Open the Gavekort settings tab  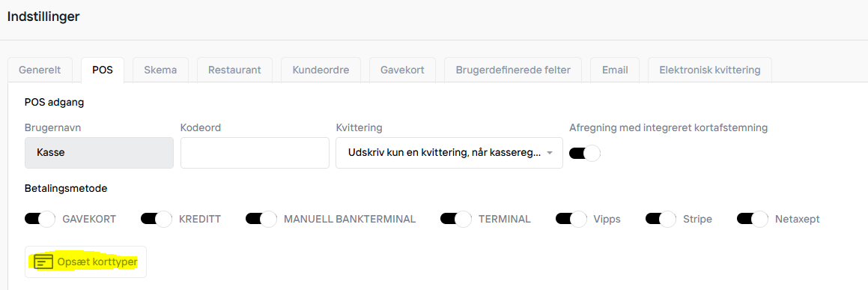pyautogui.click(x=402, y=70)
